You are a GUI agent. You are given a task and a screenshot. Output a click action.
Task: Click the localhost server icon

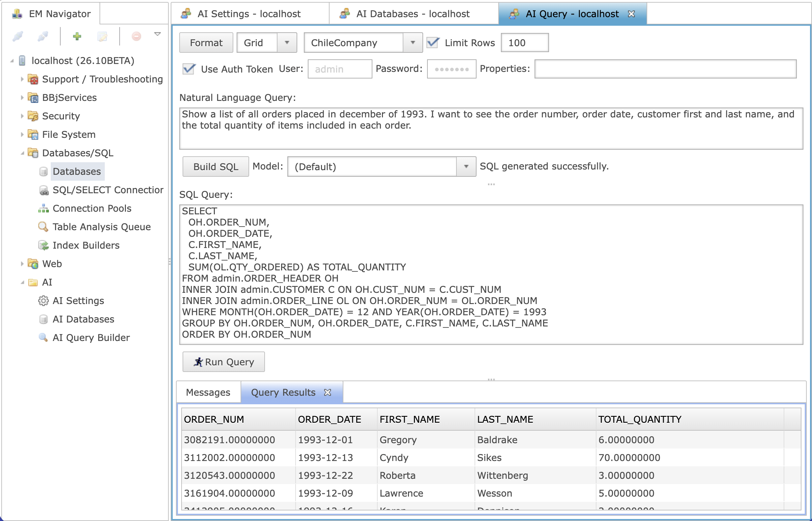(22, 61)
